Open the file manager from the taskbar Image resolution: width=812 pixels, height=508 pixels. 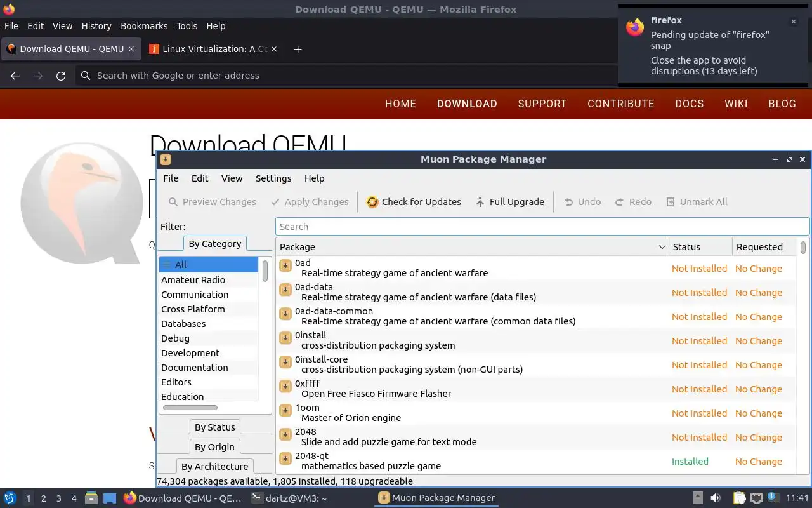[x=91, y=498]
